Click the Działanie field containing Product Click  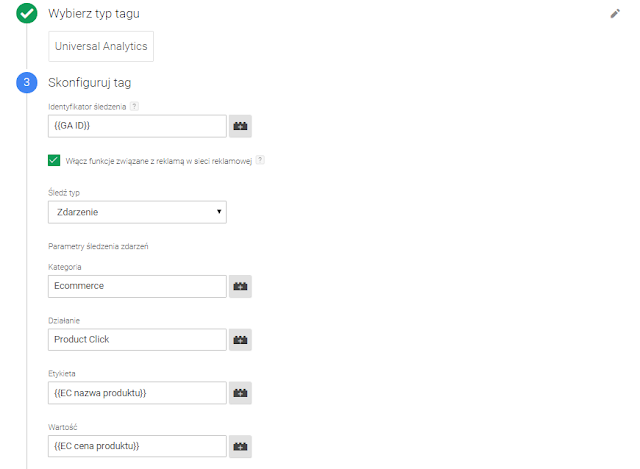point(137,339)
